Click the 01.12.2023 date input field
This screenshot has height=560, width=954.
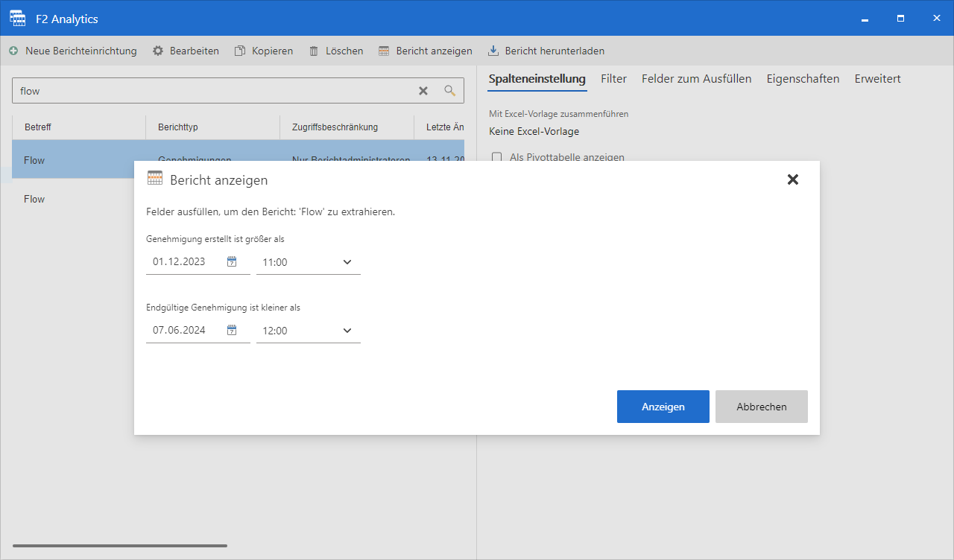pyautogui.click(x=183, y=262)
